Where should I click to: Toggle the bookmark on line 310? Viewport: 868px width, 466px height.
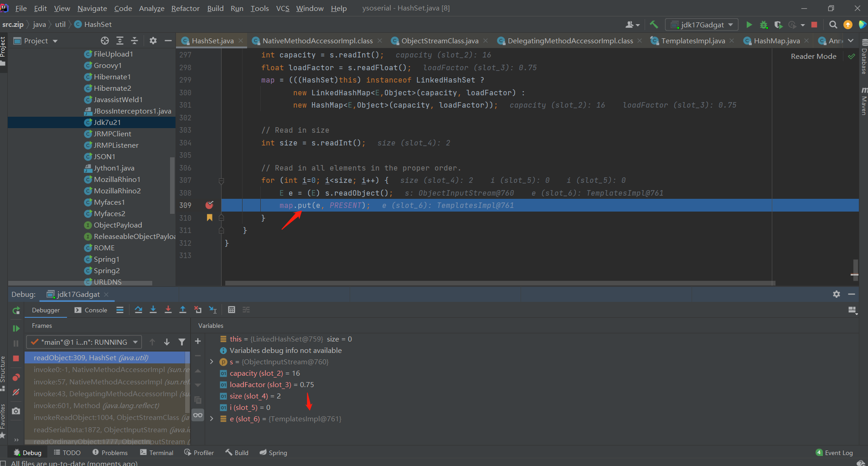tap(209, 218)
